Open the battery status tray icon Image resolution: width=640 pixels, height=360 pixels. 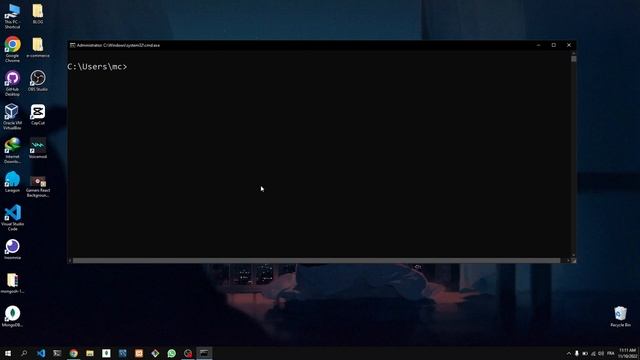click(x=585, y=353)
